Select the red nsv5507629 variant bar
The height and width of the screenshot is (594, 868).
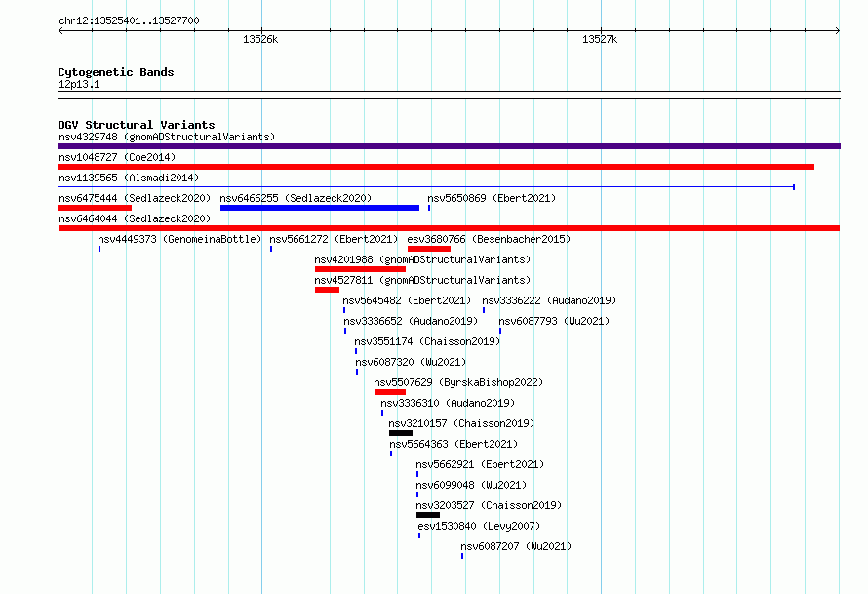[x=390, y=392]
